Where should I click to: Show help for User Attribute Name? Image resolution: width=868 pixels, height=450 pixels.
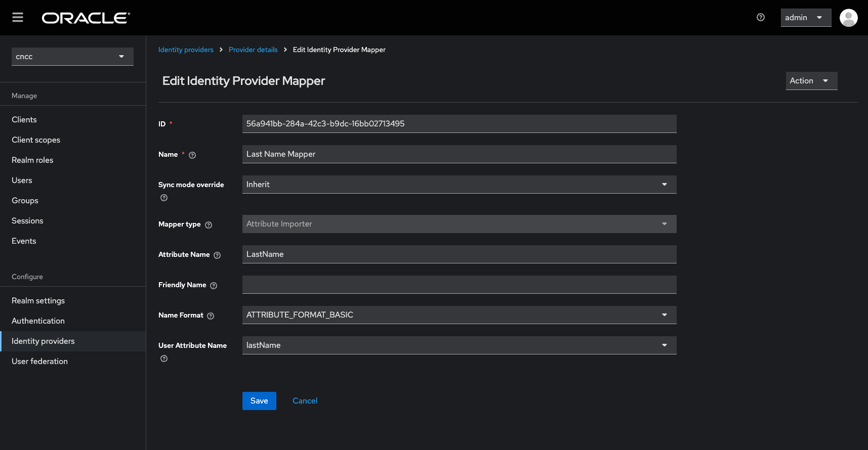pos(164,358)
